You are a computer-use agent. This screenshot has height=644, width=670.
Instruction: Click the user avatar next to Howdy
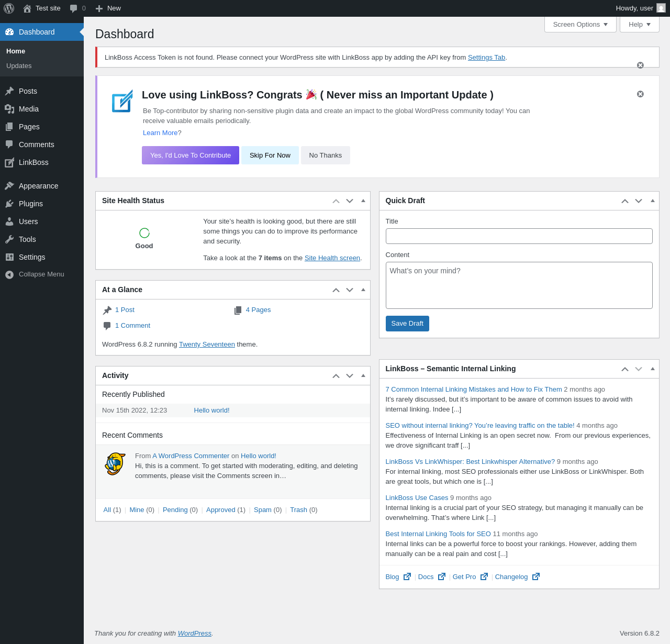pyautogui.click(x=661, y=8)
